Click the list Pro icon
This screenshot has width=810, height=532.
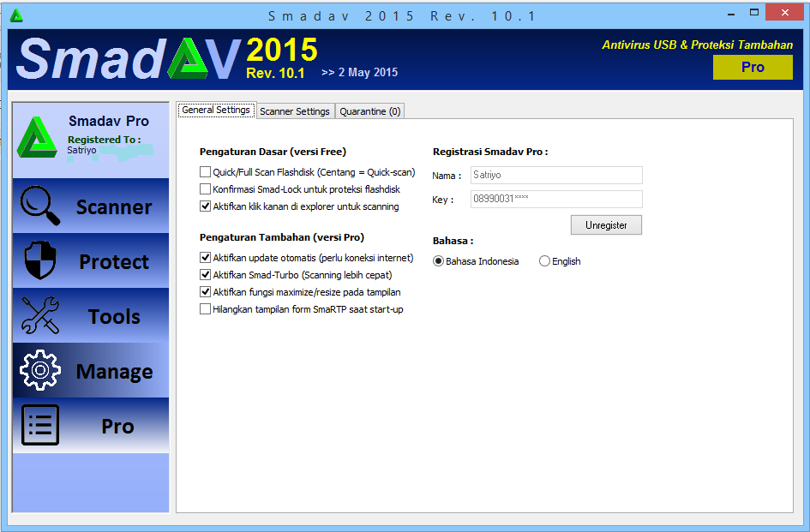[39, 425]
